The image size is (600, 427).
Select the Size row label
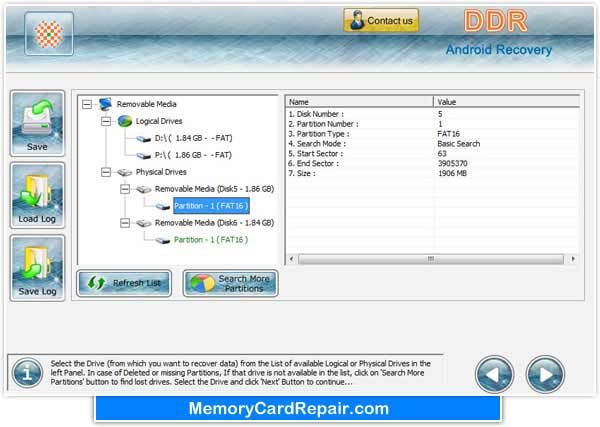click(302, 173)
